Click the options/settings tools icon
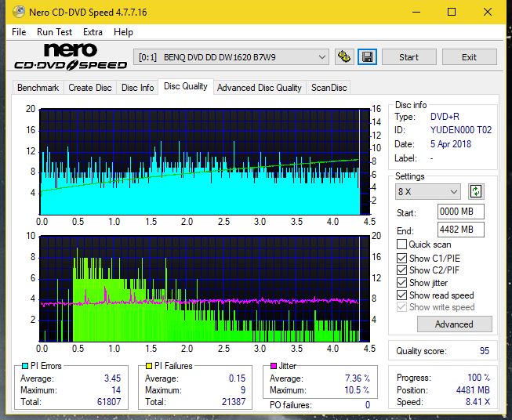Viewport: 512px width, 420px height. click(x=344, y=57)
